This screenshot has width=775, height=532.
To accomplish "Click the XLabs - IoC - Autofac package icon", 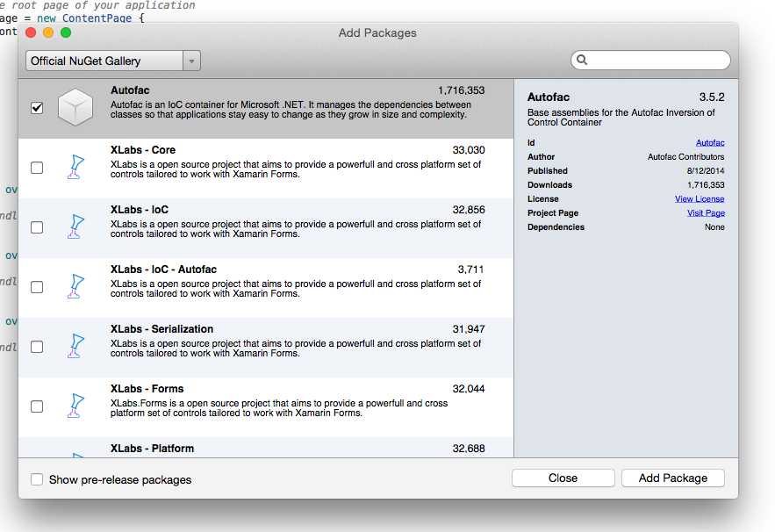I will click(x=75, y=287).
